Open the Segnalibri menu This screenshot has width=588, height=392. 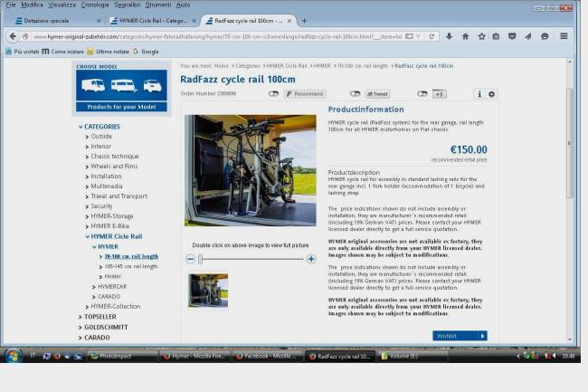[127, 5]
